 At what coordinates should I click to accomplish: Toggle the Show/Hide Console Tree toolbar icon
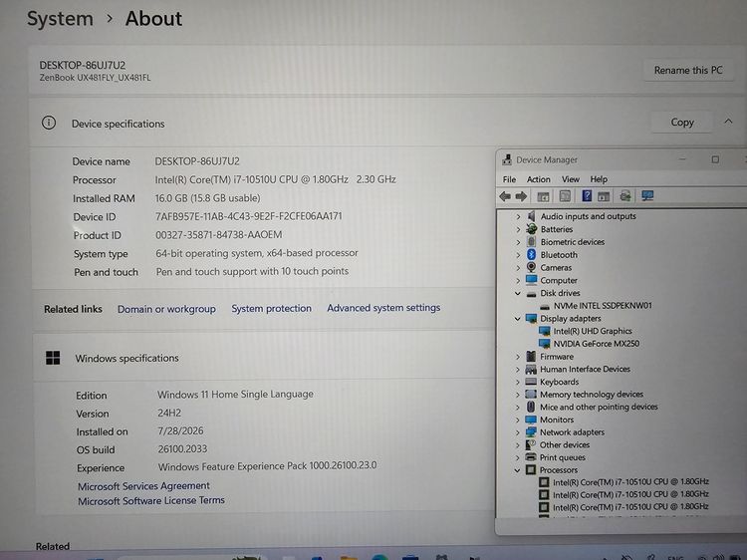click(x=543, y=196)
